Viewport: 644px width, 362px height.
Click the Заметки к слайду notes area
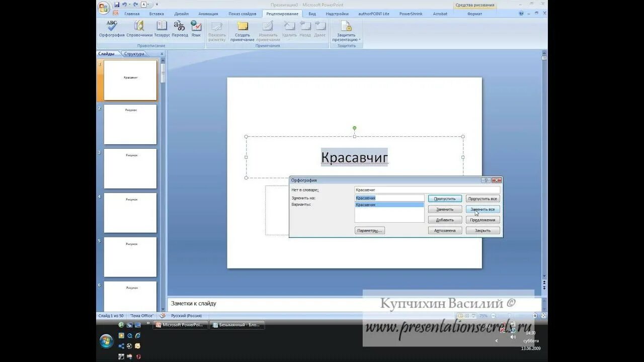354,304
